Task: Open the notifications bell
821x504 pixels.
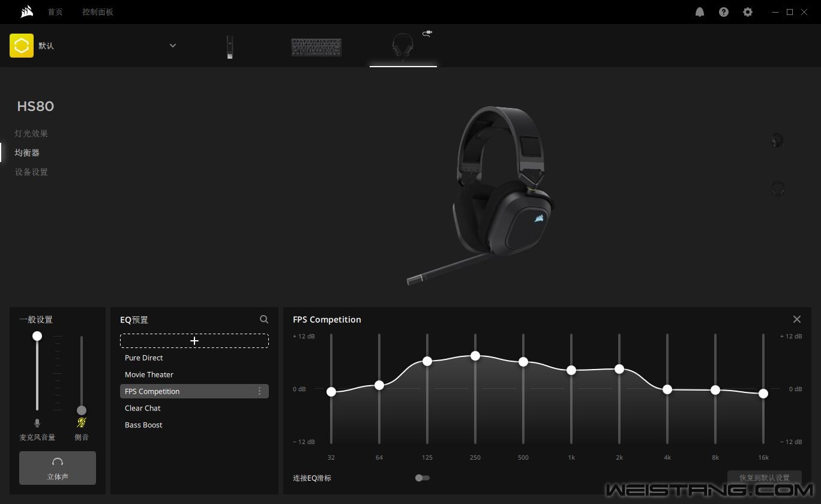Action: tap(700, 12)
